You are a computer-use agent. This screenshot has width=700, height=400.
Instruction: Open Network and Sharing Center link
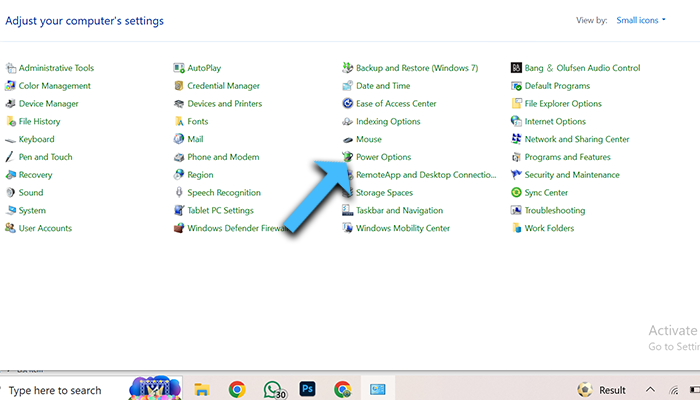[577, 139]
